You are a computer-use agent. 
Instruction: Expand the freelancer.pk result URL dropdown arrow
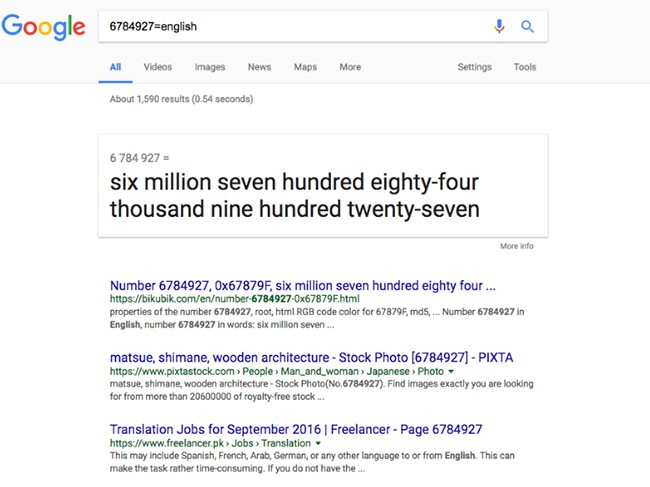(318, 443)
